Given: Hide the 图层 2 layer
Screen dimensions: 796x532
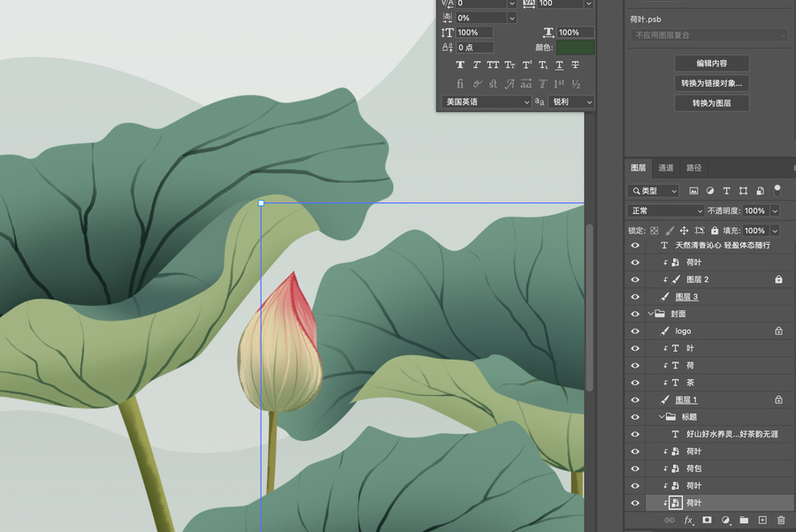Looking at the screenshot, I should tap(635, 279).
